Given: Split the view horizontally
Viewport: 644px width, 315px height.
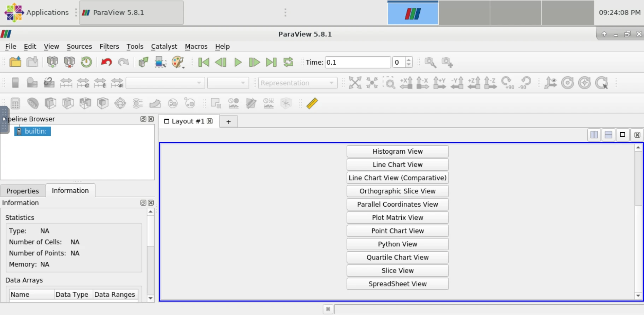Looking at the screenshot, I should [594, 135].
